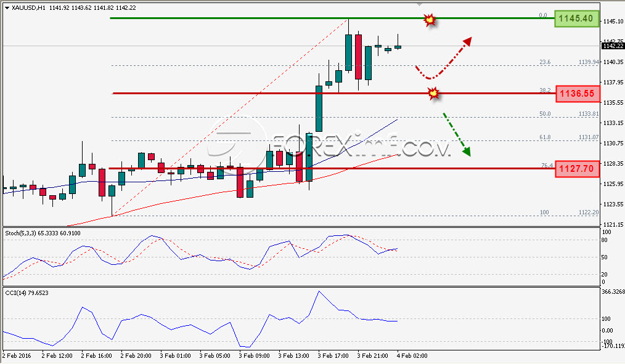Click the Fibonacci price 1122.20
Viewport: 625px width, 364px height.
pos(589,212)
